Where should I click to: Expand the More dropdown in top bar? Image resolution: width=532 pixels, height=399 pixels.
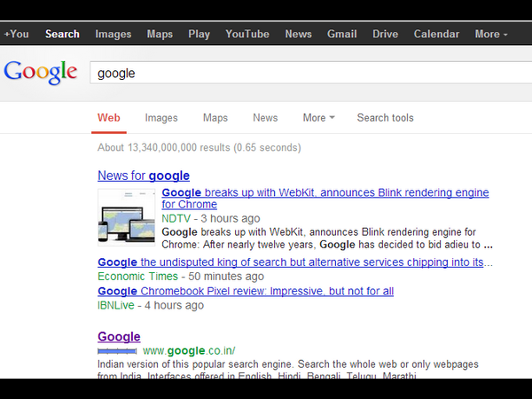click(491, 34)
